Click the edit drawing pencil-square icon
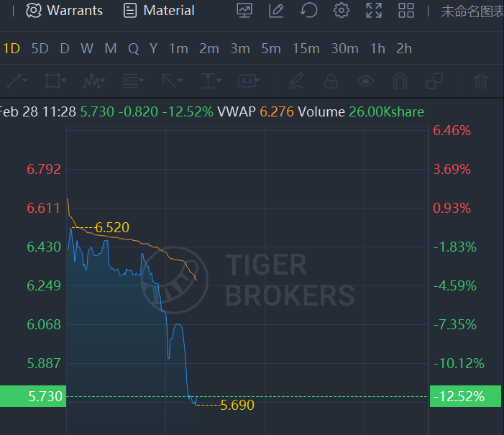The image size is (504, 435). pos(276,11)
